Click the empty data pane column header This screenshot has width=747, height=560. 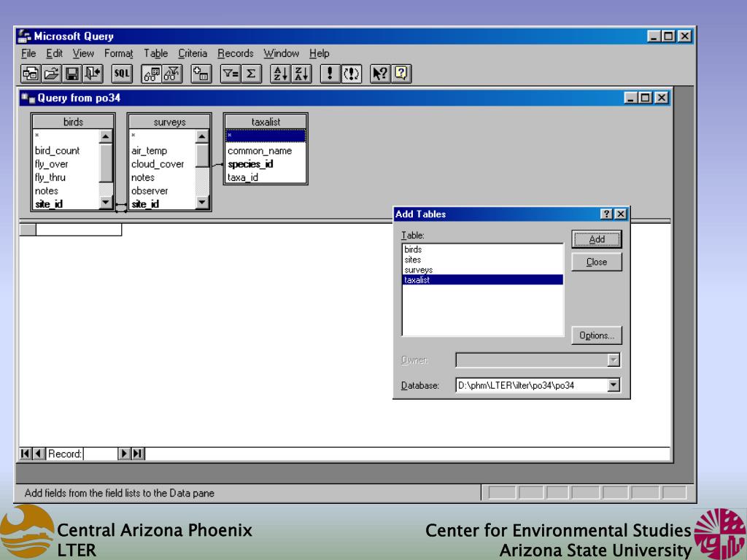coord(79,230)
